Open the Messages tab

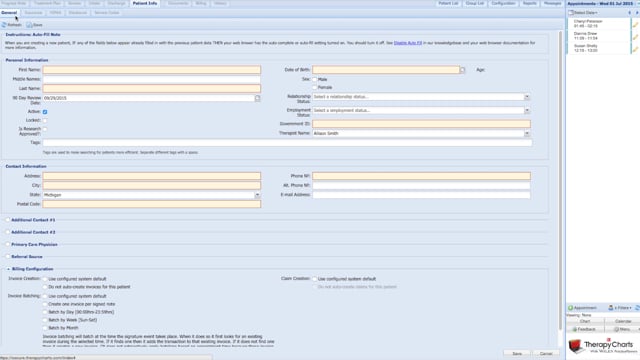(x=552, y=3)
